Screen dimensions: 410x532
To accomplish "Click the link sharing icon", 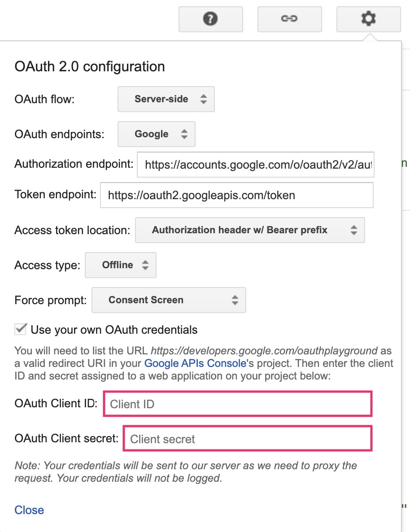I will pos(289,19).
